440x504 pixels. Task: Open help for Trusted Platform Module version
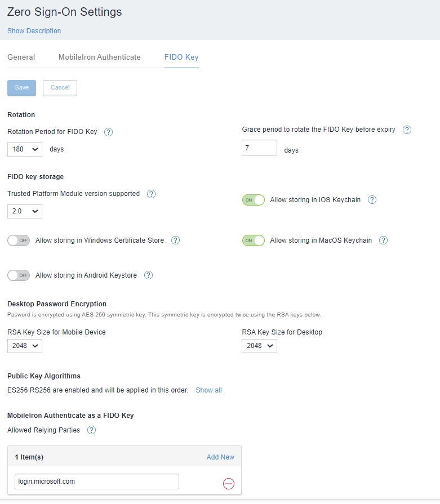click(151, 194)
